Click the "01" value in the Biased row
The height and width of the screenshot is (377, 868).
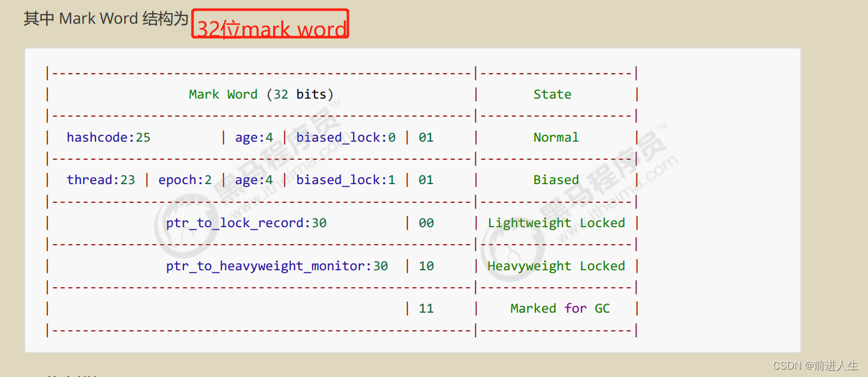pyautogui.click(x=426, y=180)
